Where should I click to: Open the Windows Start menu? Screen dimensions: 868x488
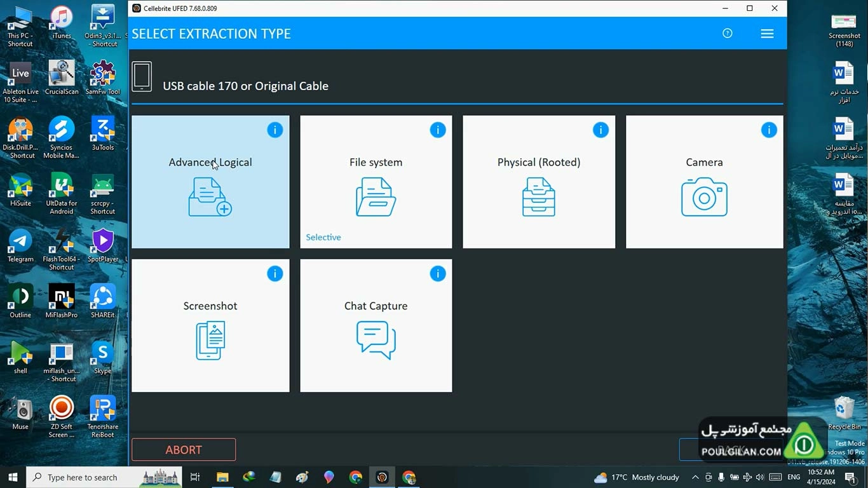click(13, 477)
